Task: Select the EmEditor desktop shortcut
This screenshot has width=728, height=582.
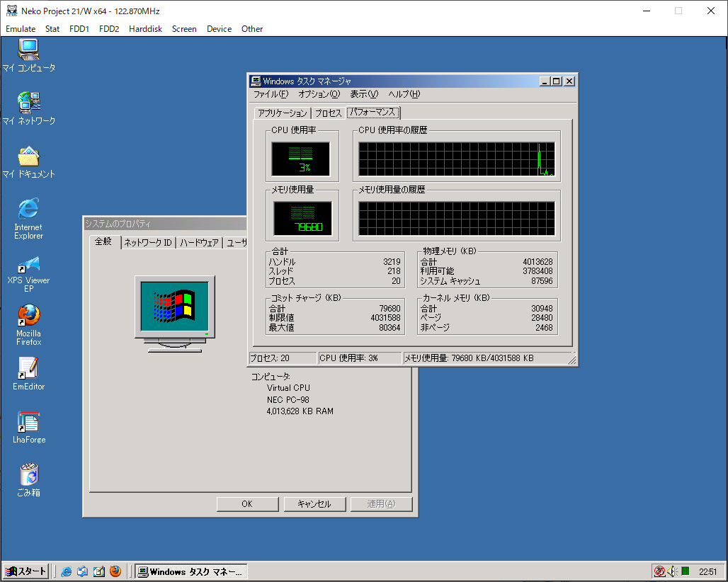Action: [29, 374]
